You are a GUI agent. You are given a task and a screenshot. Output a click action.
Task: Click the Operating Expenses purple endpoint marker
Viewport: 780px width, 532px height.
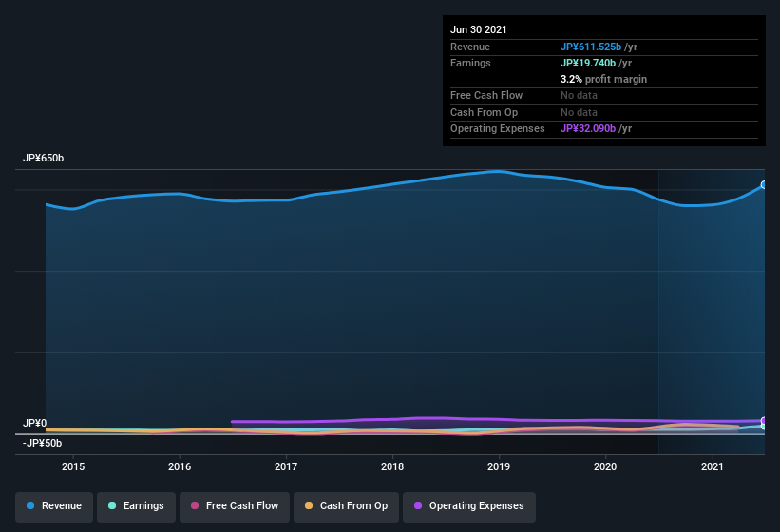coord(764,421)
